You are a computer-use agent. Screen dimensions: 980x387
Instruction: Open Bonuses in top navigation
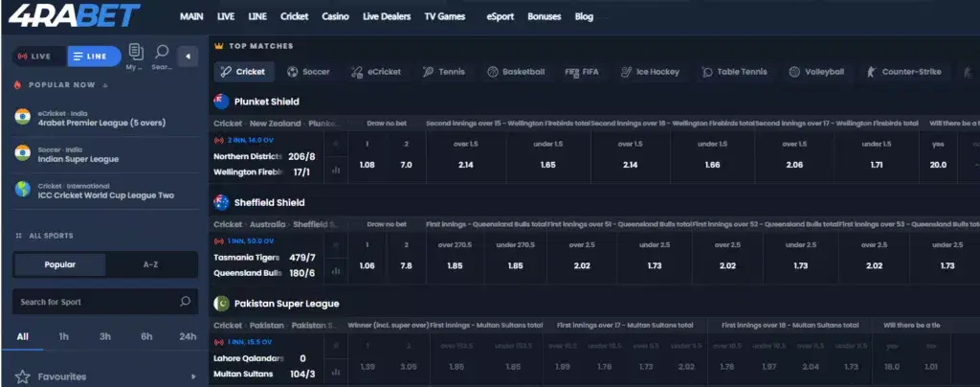(x=544, y=17)
